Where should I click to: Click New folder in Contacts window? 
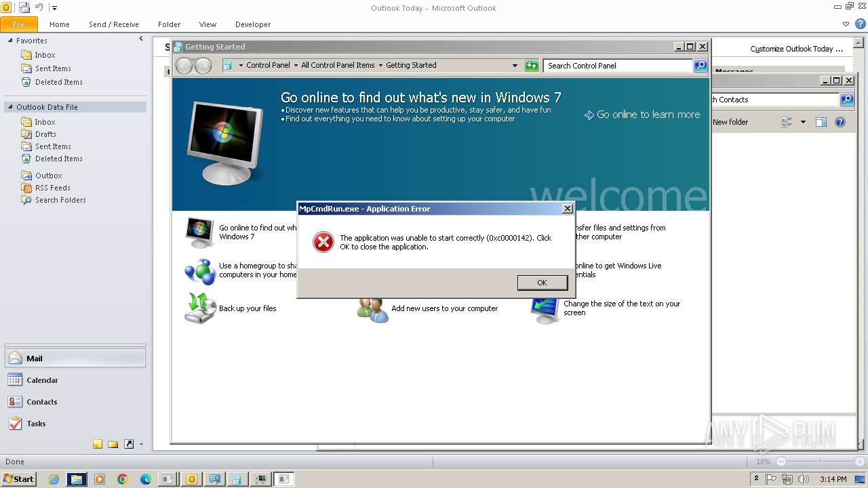730,122
